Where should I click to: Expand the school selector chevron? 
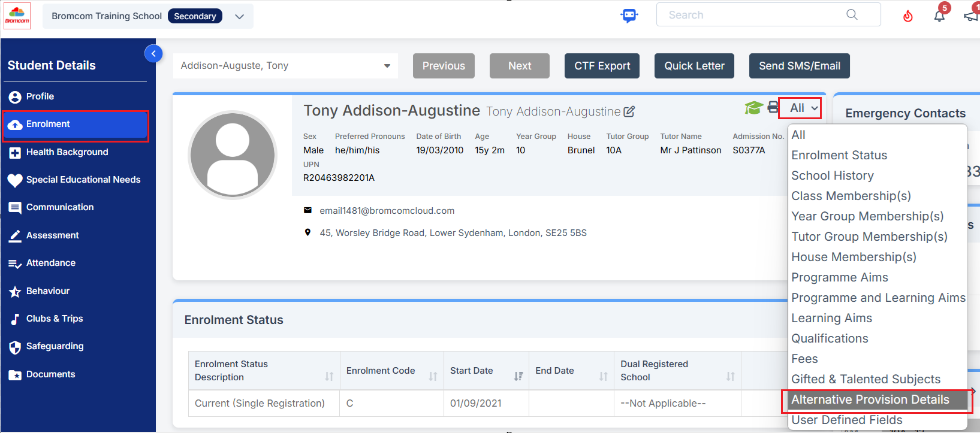point(240,17)
